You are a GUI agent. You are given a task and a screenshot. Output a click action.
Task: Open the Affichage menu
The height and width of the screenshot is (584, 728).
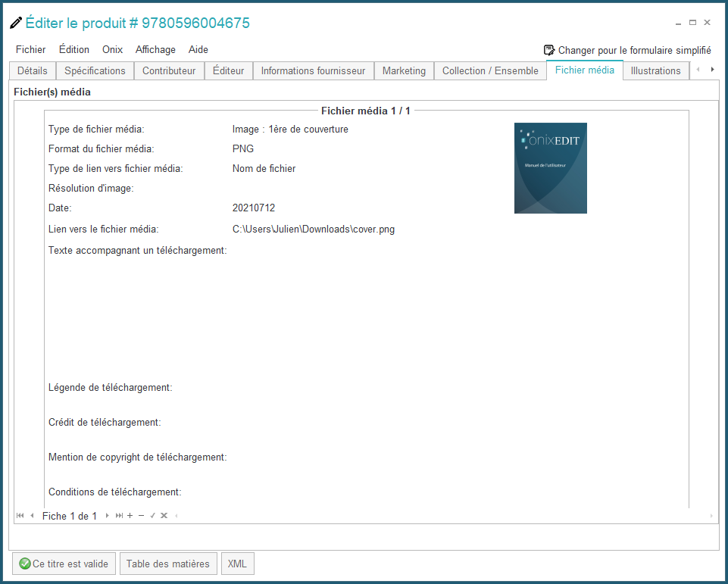tap(155, 50)
